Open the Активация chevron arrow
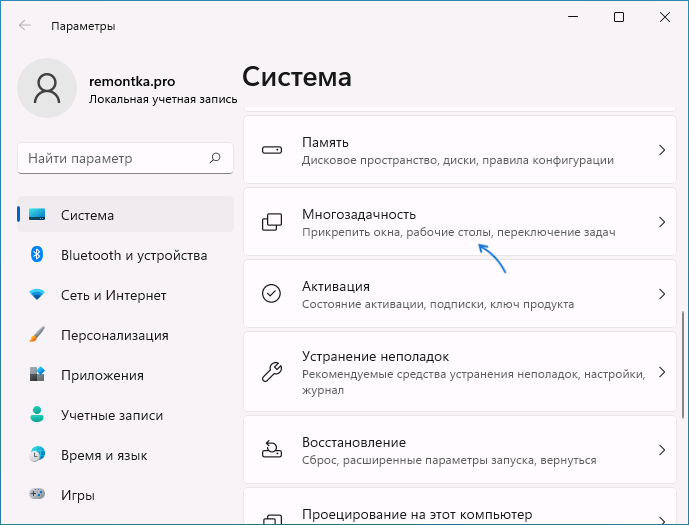This screenshot has height=525, width=689. 662,293
